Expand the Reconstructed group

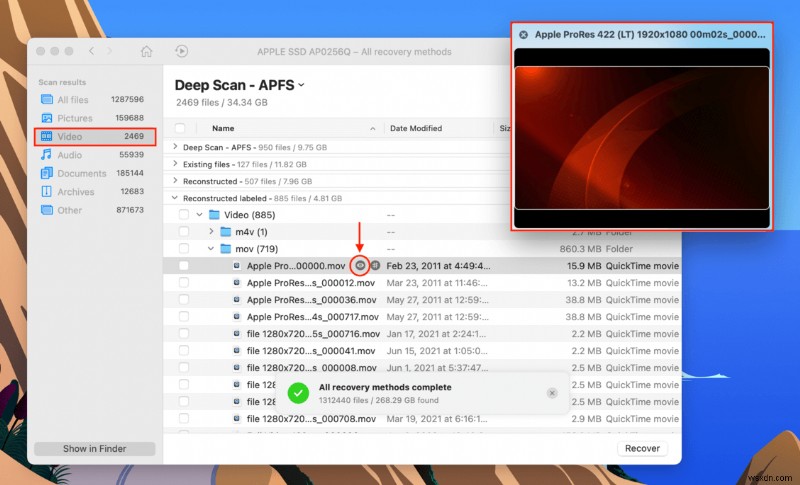[x=175, y=181]
